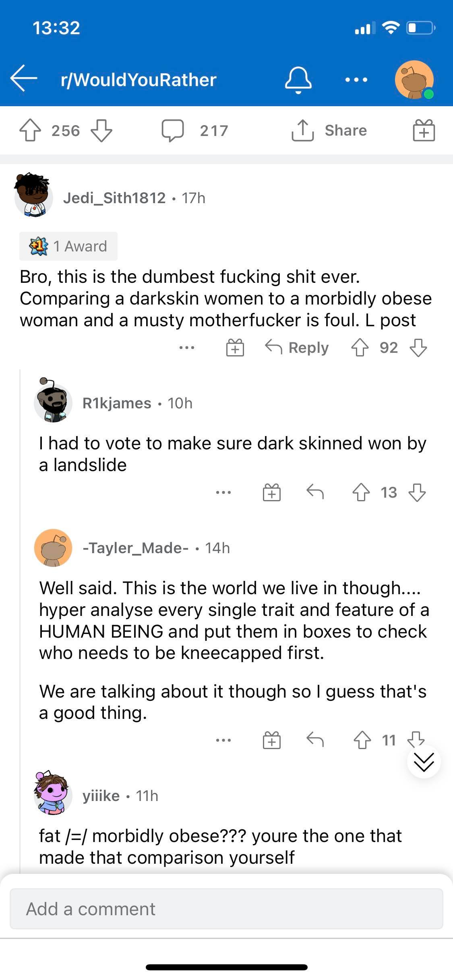Open more options on -Tayler_Made- comment
Screen dimensions: 453x980
(223, 739)
